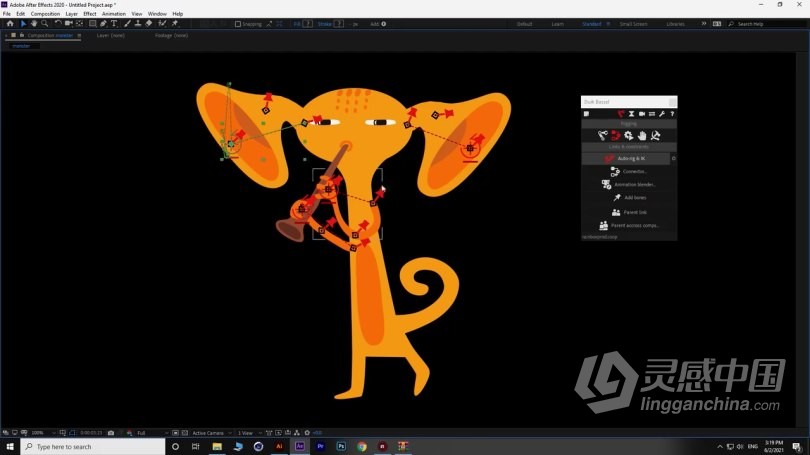This screenshot has width=810, height=455.
Task: Click Search Help input field
Action: click(767, 24)
